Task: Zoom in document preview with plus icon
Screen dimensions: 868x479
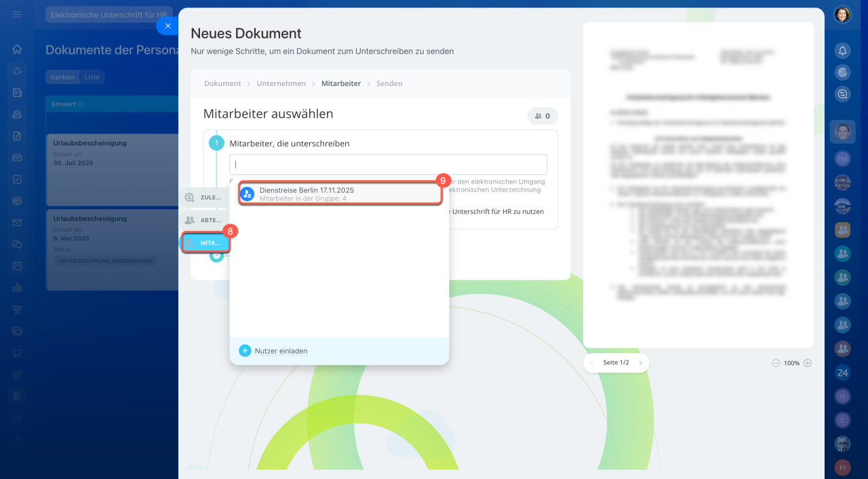Action: pyautogui.click(x=807, y=363)
